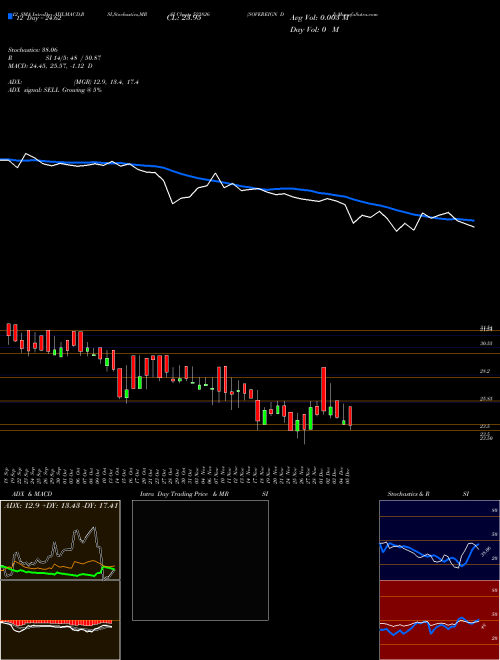Click the red RSI chart panel
This screenshot has height=660, width=500.
pyautogui.click(x=439, y=620)
